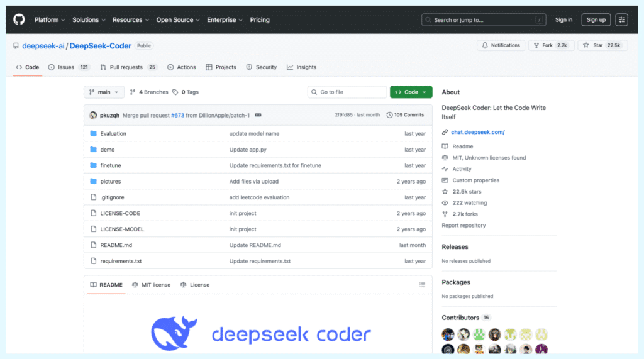
Task: Click the pulse icon beside Activity
Action: click(445, 169)
